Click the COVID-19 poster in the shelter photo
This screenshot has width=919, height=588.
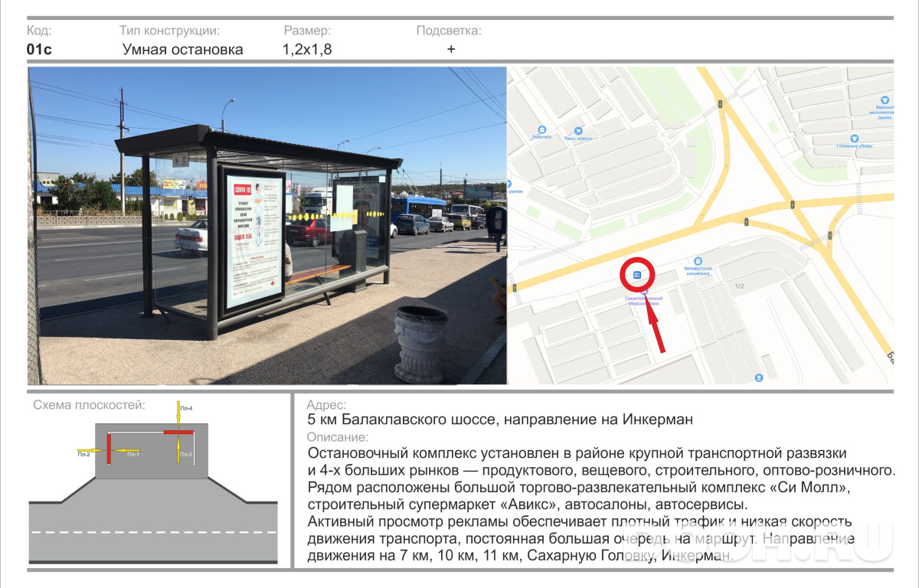click(255, 242)
